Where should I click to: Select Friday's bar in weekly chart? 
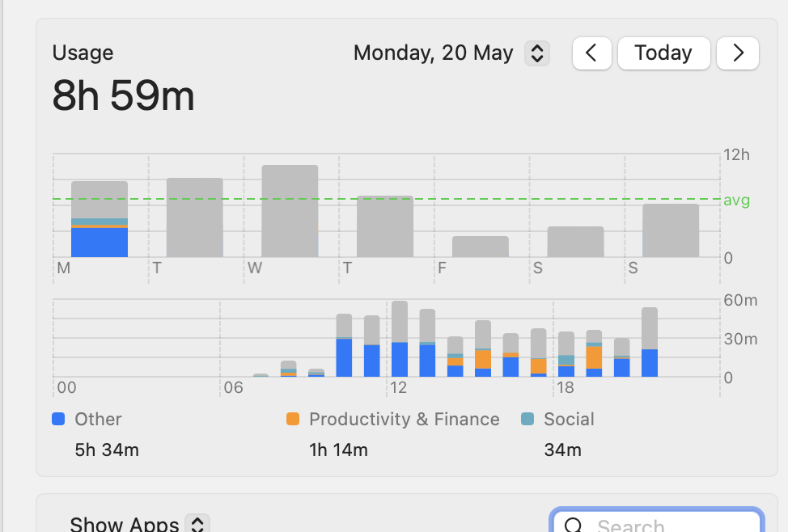point(481,247)
